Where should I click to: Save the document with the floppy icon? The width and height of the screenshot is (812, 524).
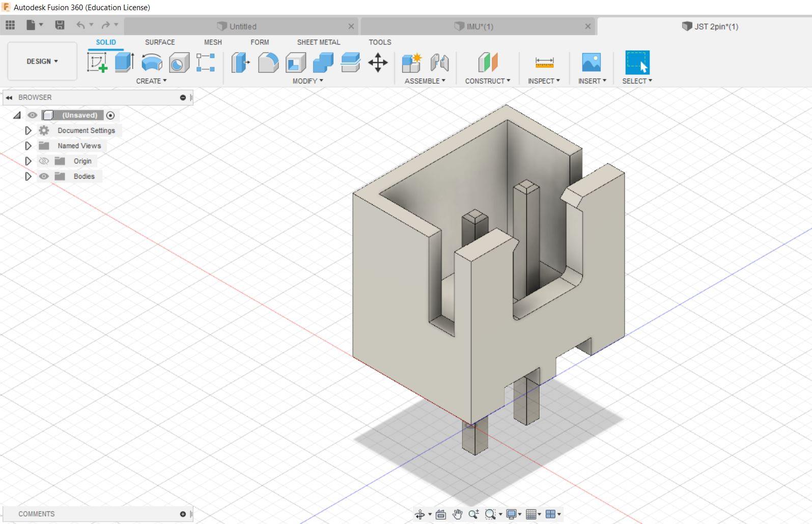[60, 25]
